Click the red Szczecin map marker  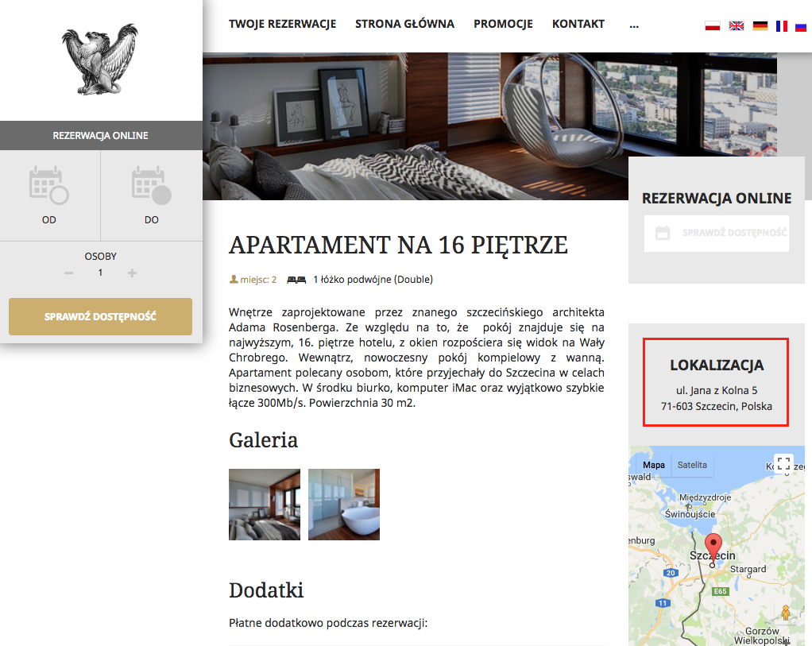point(713,547)
